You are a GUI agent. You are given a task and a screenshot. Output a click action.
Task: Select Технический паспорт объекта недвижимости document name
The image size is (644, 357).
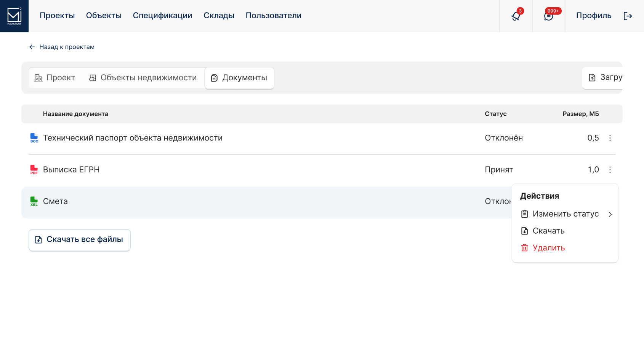click(133, 138)
